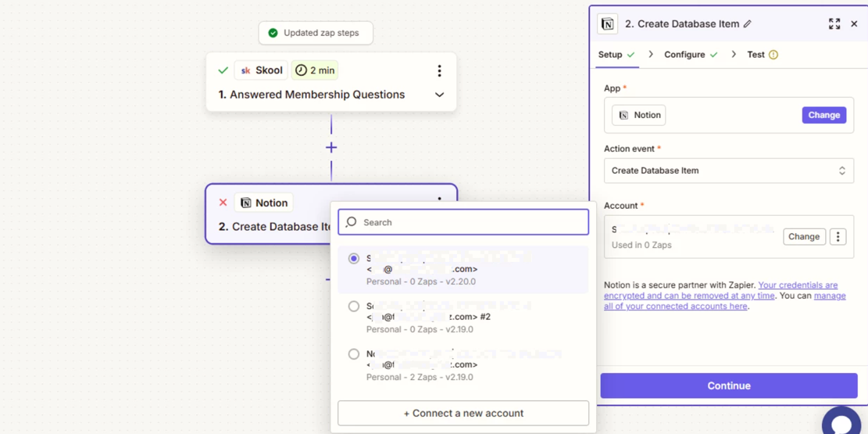Select the account with 2 Zaps radio
This screenshot has width=868, height=434.
354,353
